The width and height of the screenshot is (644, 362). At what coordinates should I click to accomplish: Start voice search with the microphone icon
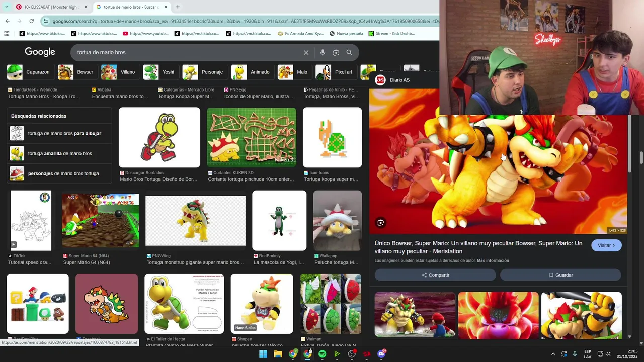pyautogui.click(x=323, y=52)
